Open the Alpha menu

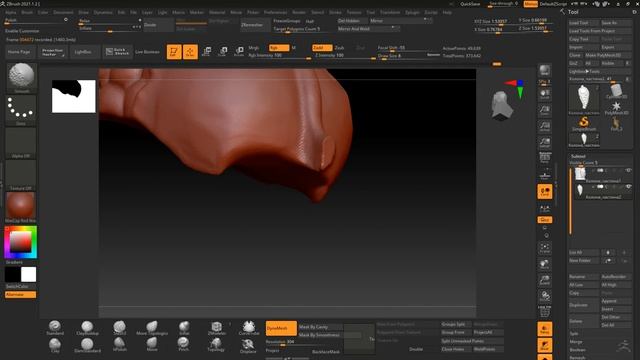click(x=11, y=12)
